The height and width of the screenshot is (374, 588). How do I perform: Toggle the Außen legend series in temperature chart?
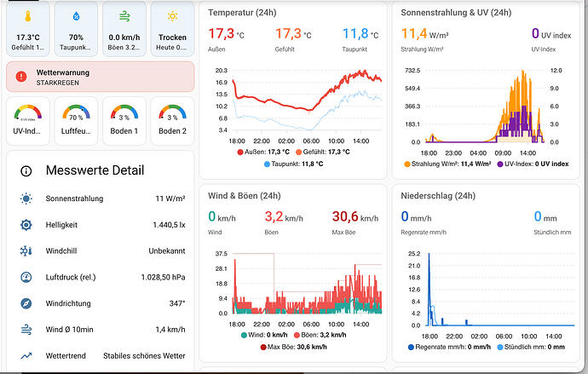coord(263,152)
